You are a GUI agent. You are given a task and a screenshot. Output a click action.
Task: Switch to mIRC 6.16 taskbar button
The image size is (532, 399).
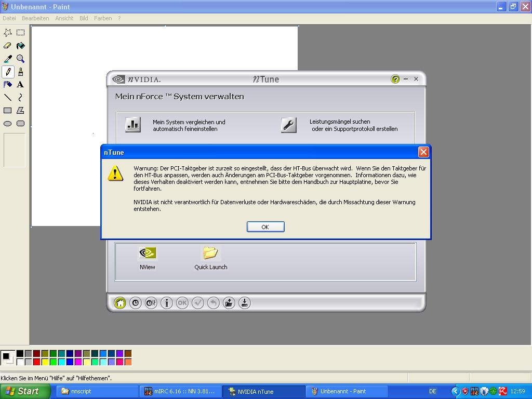tap(180, 391)
